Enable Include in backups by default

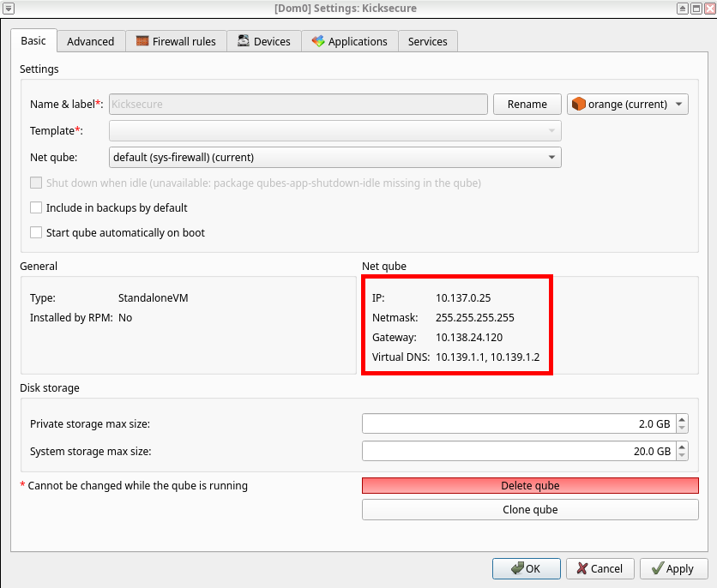click(x=36, y=207)
